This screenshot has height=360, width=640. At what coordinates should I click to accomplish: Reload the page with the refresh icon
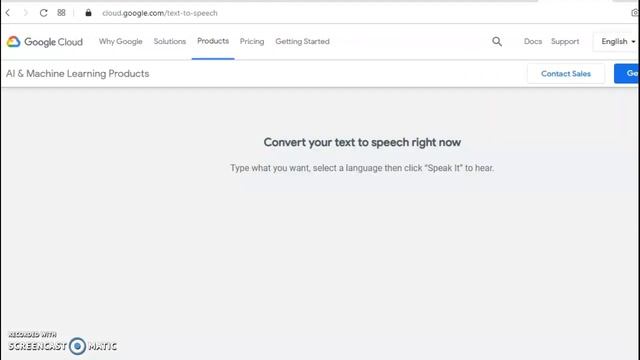tap(43, 13)
